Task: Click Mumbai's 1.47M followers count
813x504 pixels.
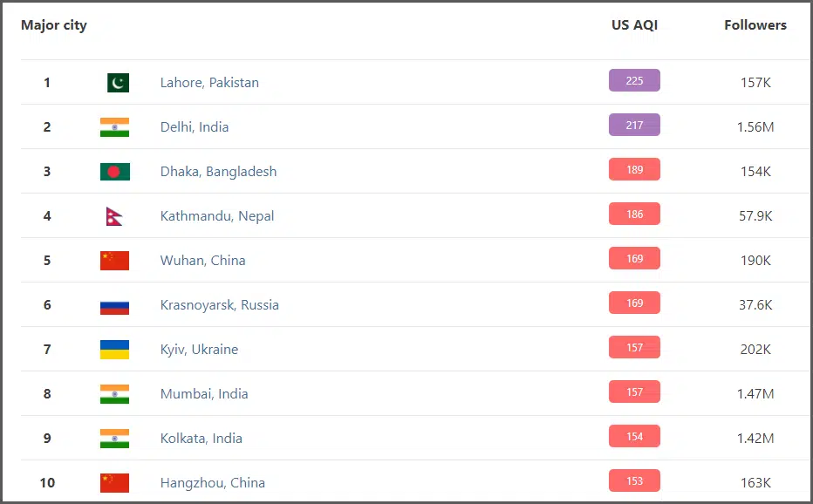Action: tap(755, 394)
